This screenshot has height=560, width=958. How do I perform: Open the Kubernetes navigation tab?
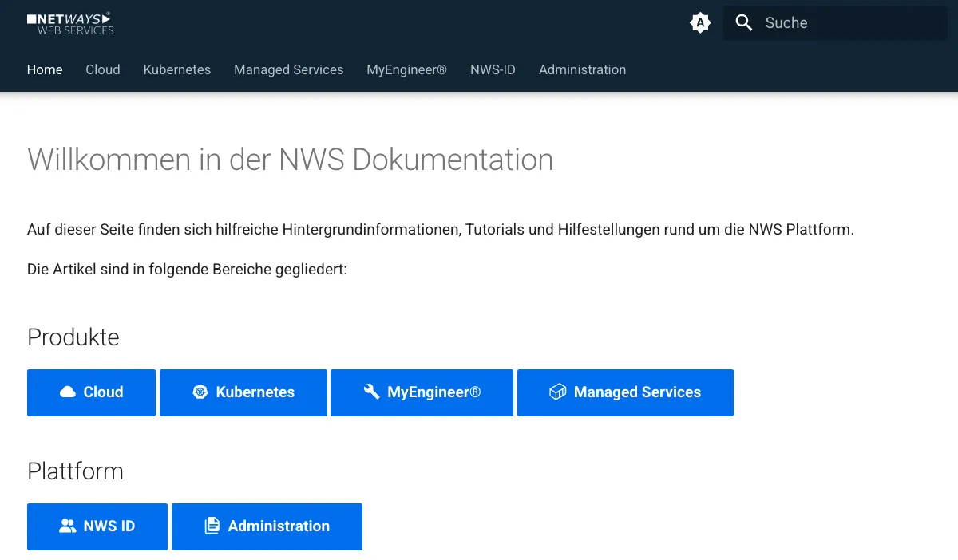click(177, 69)
